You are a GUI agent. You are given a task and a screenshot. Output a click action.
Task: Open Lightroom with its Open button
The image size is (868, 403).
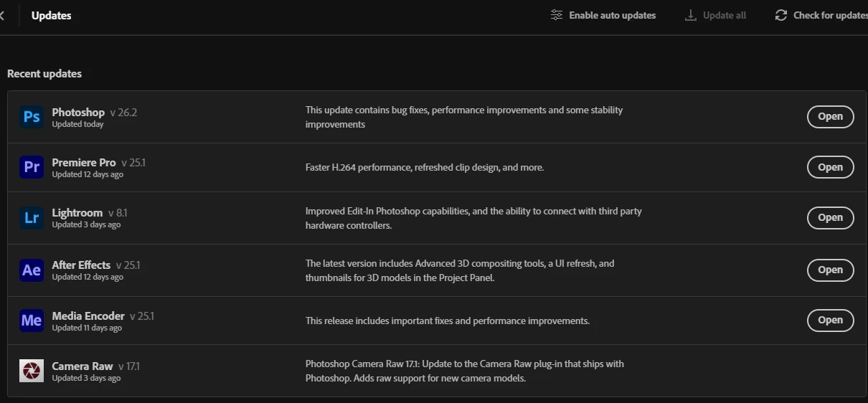pos(830,217)
